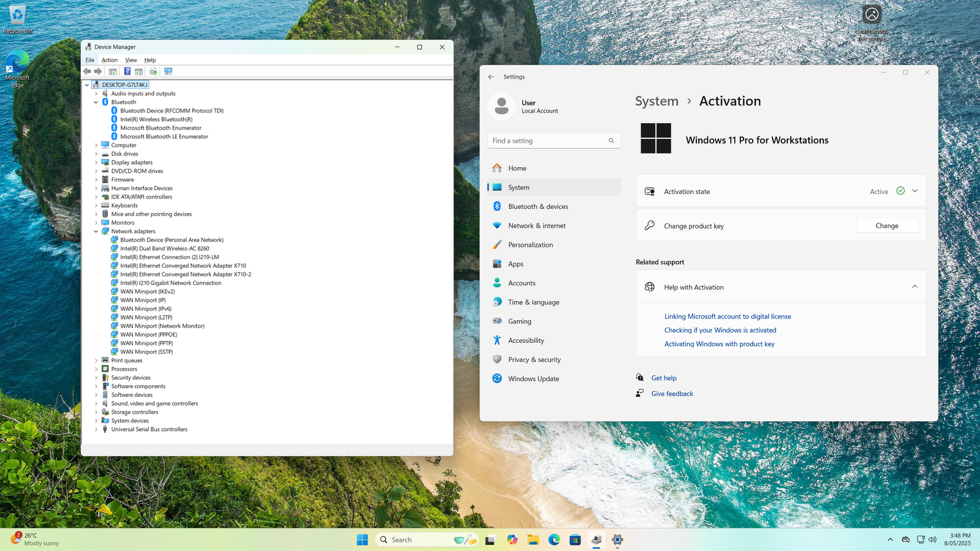Open the weather widget showing 26°C
This screenshot has width=980, height=551.
[36, 539]
